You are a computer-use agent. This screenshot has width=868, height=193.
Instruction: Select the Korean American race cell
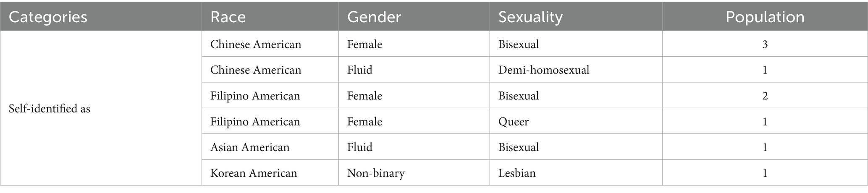pyautogui.click(x=254, y=173)
